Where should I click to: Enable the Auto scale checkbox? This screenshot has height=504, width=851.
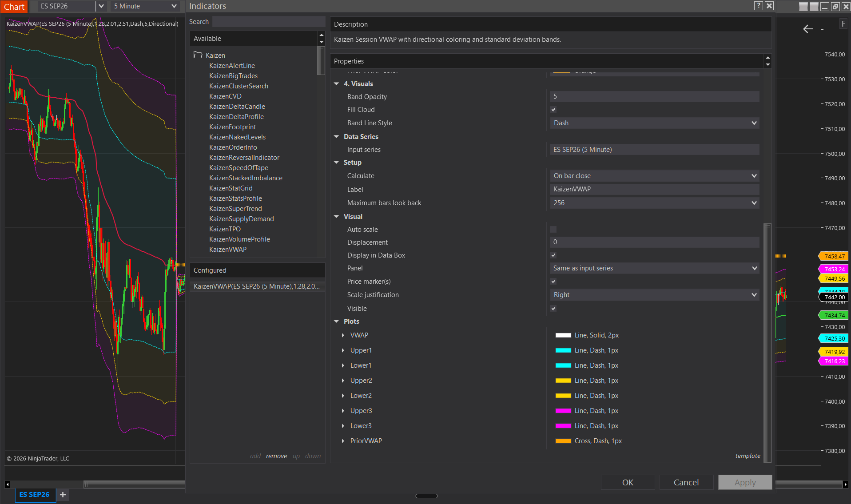click(553, 230)
